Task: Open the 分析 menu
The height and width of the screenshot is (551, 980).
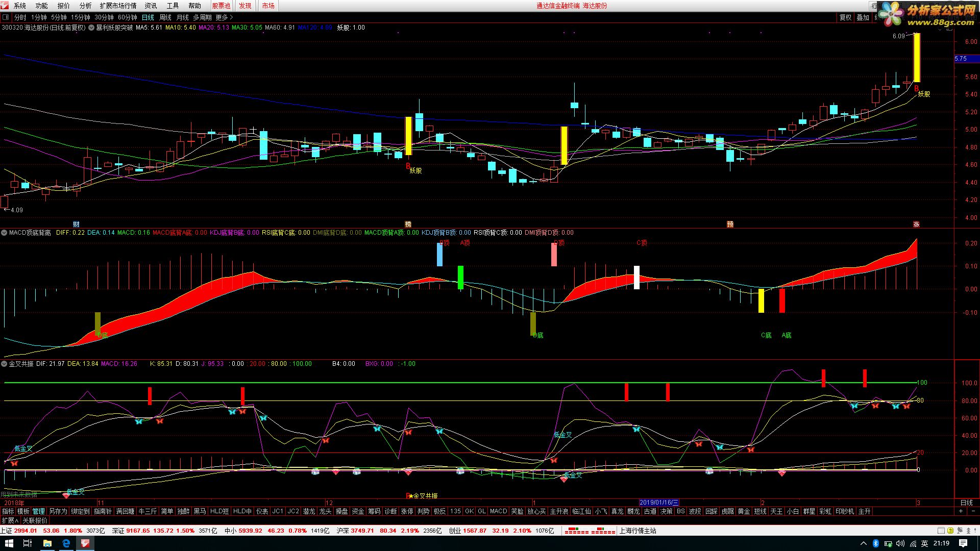Action: (86, 6)
